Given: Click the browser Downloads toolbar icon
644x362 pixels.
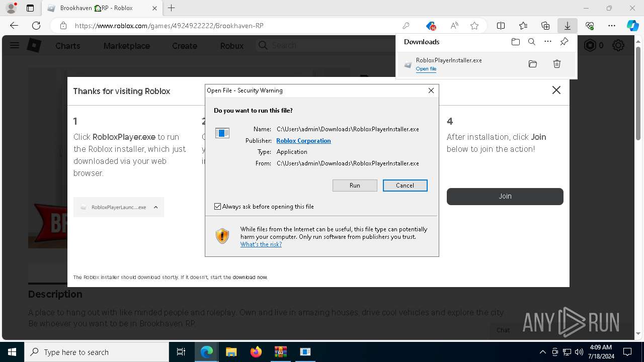Looking at the screenshot, I should [x=567, y=26].
